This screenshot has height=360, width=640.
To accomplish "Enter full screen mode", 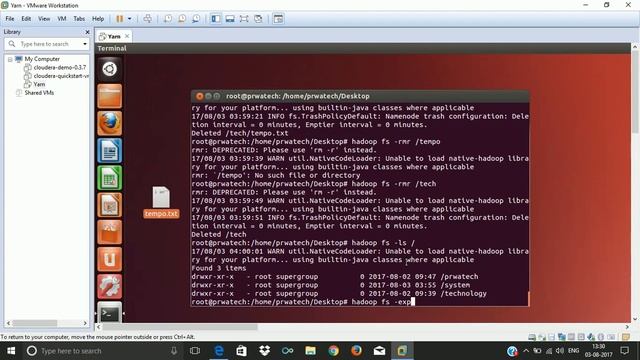I will (244, 19).
